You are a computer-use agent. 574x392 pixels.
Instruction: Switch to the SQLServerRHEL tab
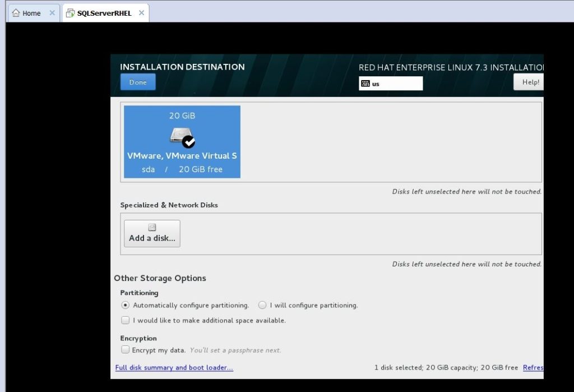click(x=104, y=13)
